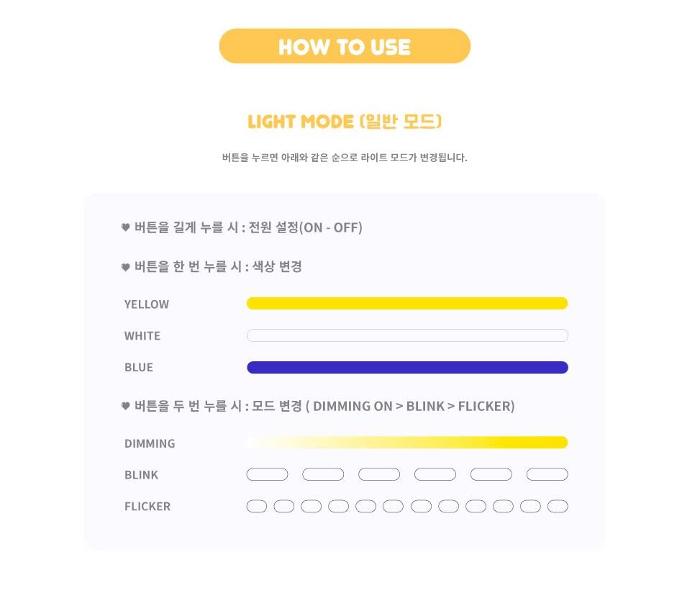Select the solid yellow color bar
This screenshot has width=700, height=611.
pos(407,303)
